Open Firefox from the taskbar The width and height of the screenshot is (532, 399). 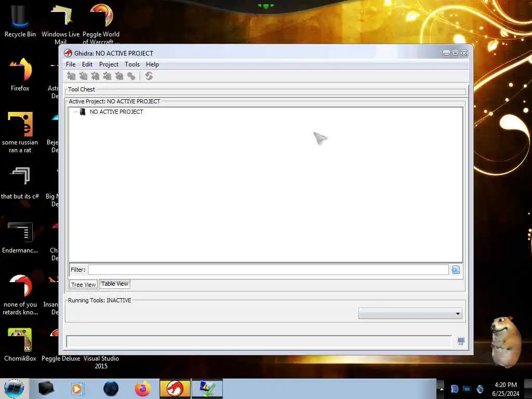[142, 389]
